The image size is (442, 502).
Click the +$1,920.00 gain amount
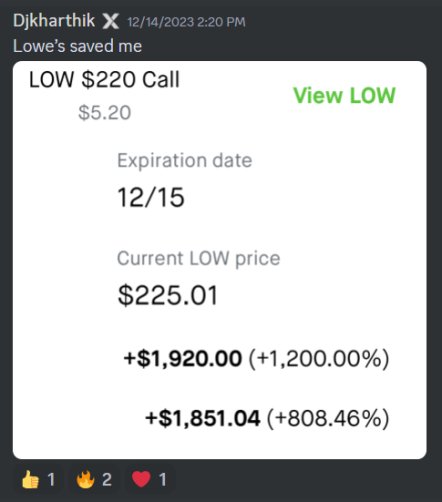(x=182, y=359)
